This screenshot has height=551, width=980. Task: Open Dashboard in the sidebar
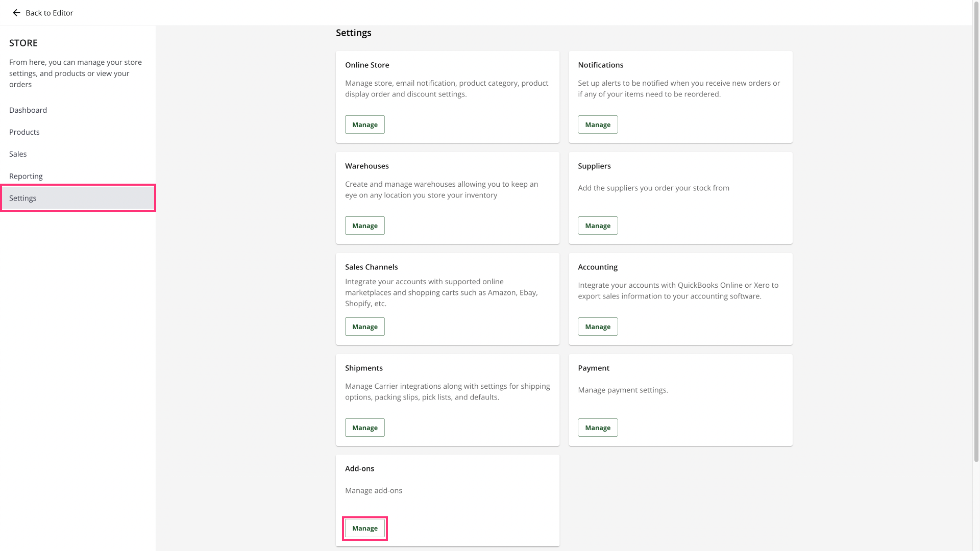point(28,110)
